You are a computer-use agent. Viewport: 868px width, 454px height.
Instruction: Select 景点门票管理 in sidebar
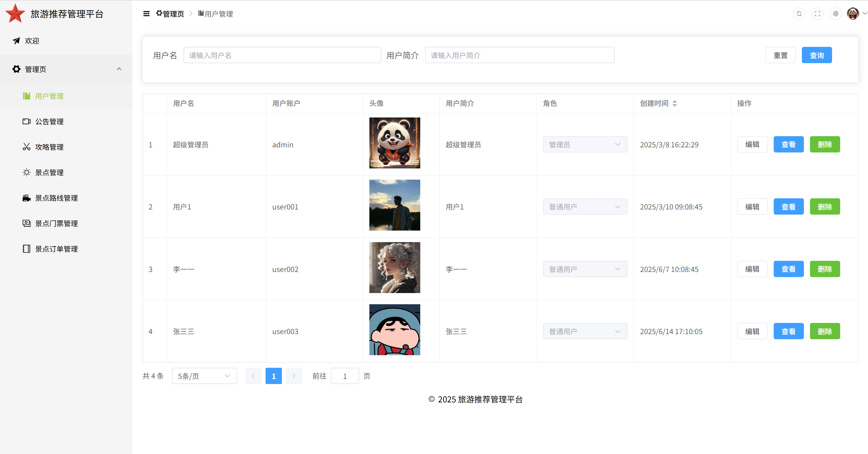(x=56, y=223)
